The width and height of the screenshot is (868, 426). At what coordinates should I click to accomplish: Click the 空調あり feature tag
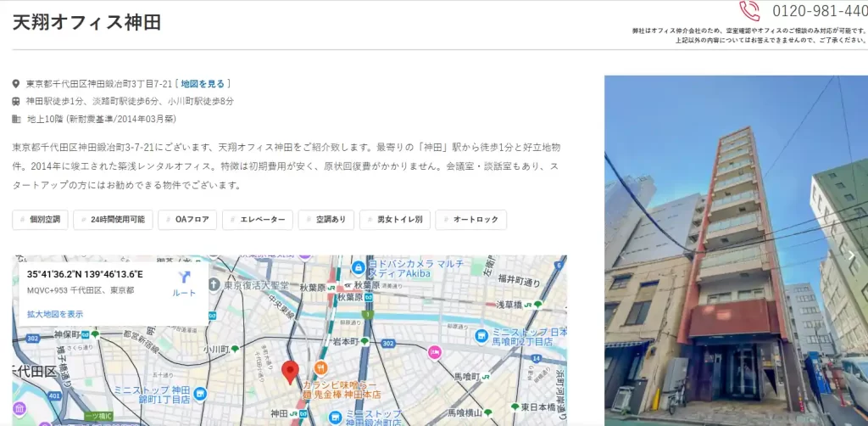(325, 220)
